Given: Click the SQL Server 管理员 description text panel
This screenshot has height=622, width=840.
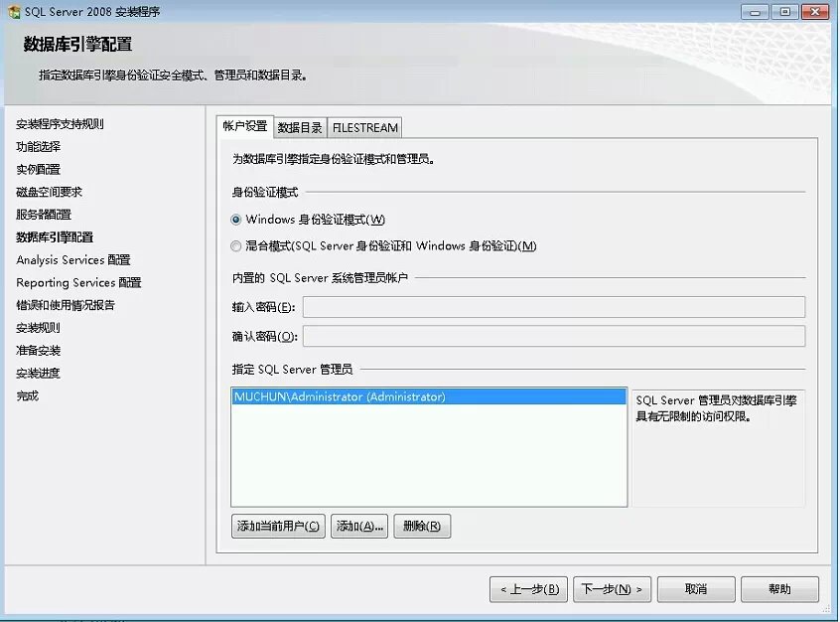Looking at the screenshot, I should point(719,448).
